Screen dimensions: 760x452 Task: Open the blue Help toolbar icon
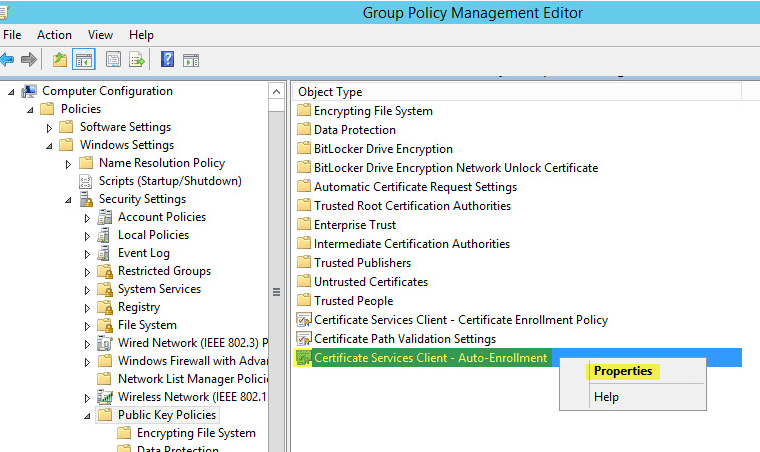(x=167, y=60)
